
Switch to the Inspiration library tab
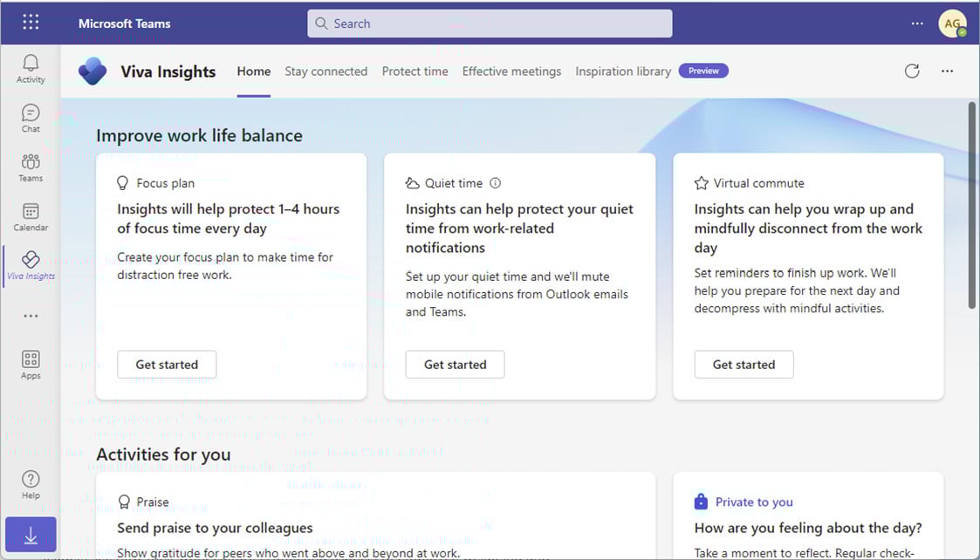[623, 72]
